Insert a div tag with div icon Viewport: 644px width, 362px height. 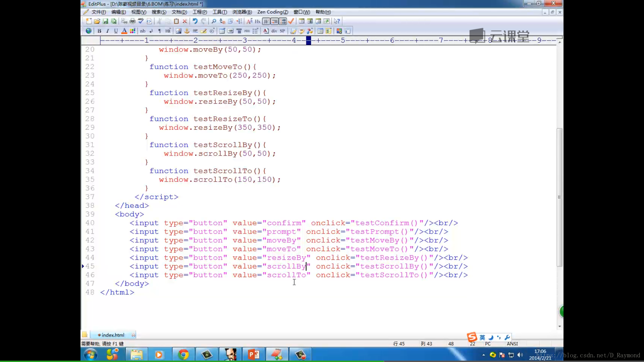point(274,31)
